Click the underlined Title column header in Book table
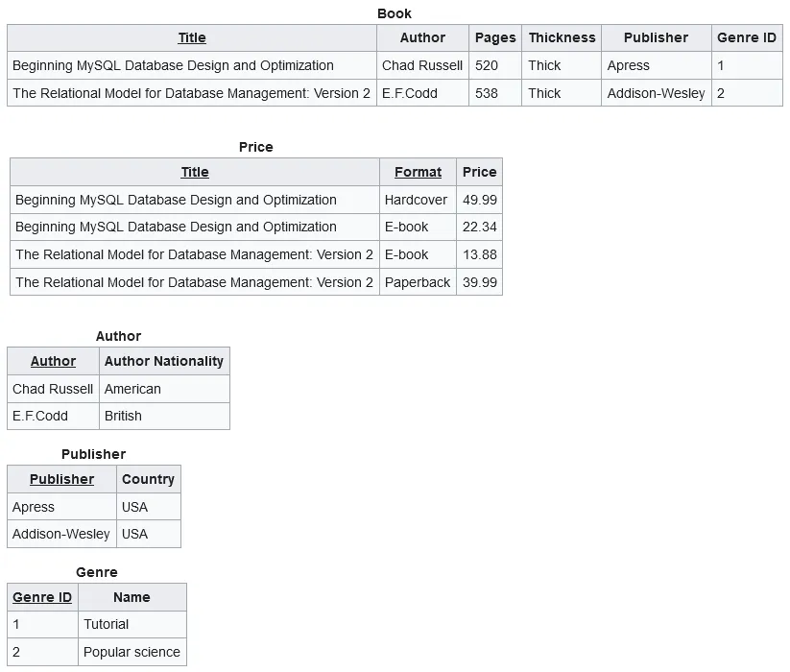The height and width of the screenshot is (672, 790). click(191, 37)
